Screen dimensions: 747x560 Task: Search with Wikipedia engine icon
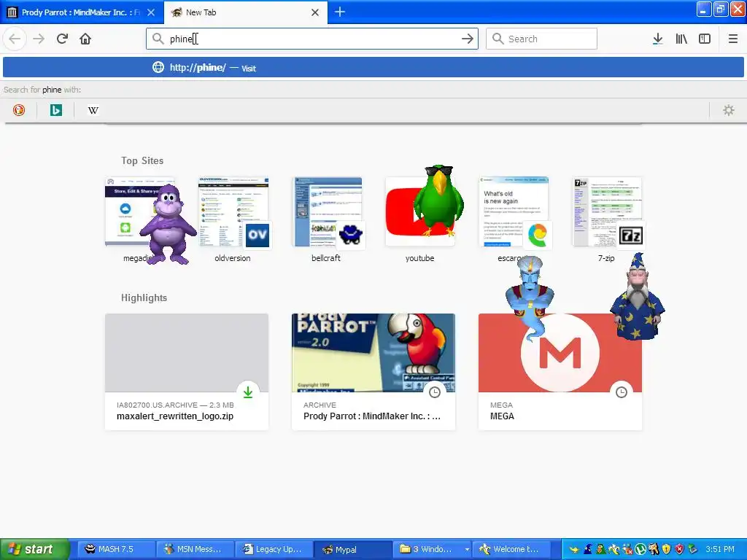pyautogui.click(x=93, y=111)
